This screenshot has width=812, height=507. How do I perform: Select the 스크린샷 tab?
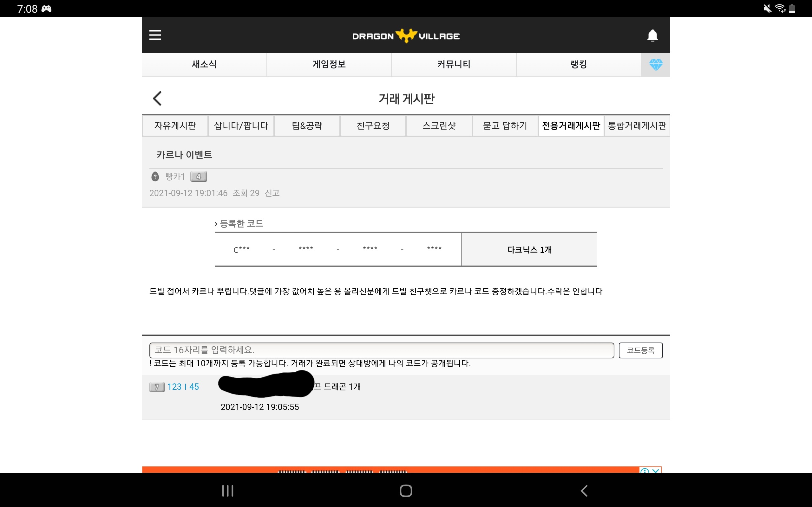[439, 126]
